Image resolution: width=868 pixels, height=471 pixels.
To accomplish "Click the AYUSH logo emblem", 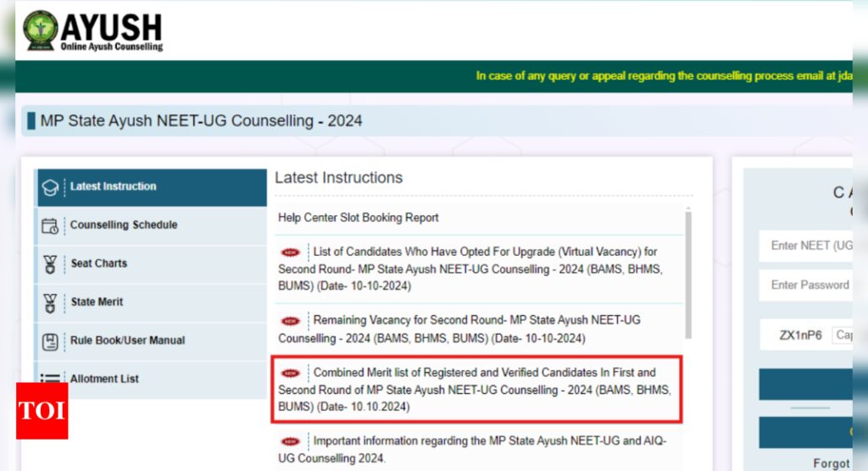I will click(40, 30).
